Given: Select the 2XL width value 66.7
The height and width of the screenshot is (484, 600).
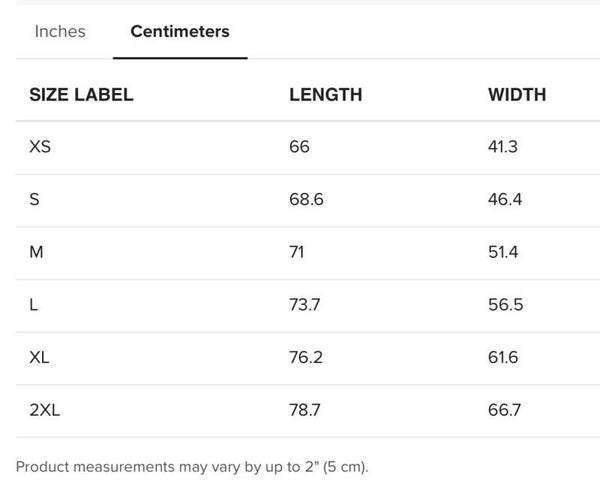Looking at the screenshot, I should [x=505, y=409].
